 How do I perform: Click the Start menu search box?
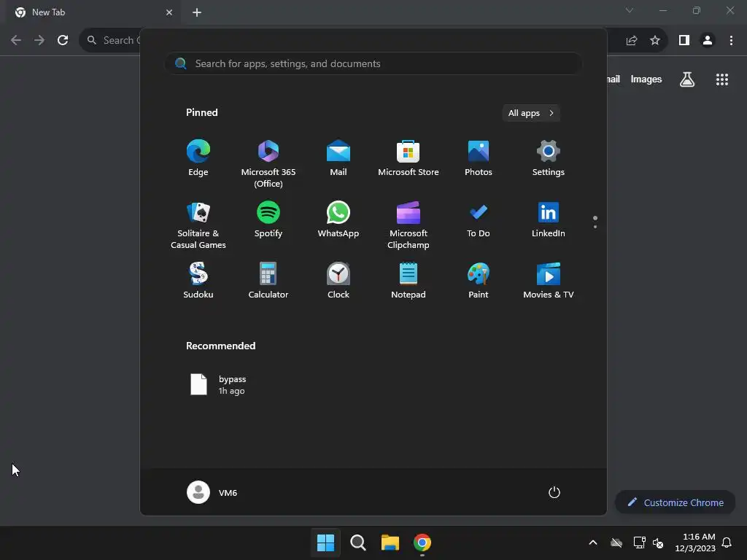[373, 63]
